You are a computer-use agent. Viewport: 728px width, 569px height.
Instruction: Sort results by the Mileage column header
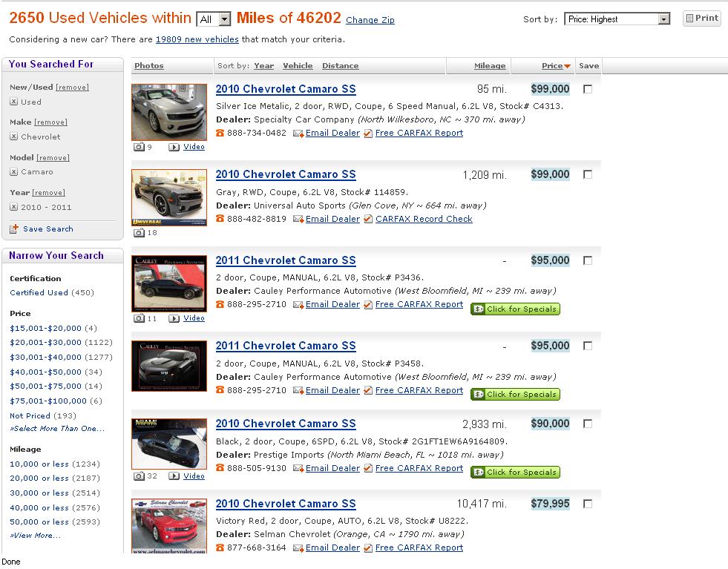489,66
